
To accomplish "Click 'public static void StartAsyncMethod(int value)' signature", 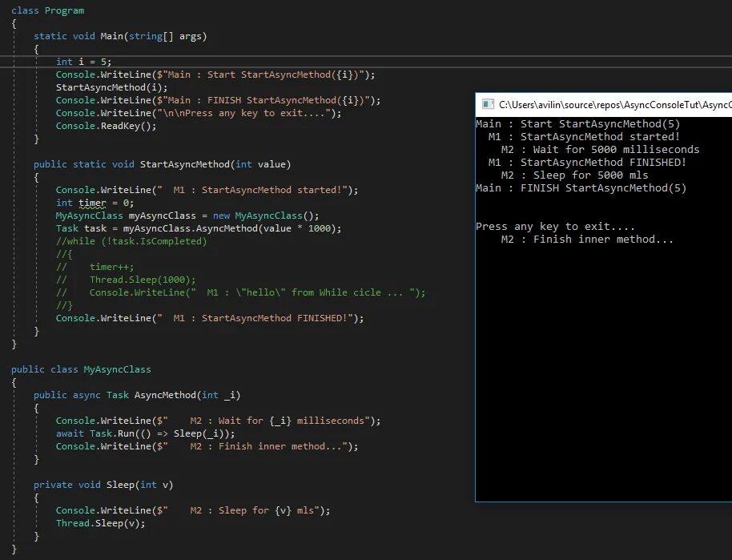I will pos(162,164).
